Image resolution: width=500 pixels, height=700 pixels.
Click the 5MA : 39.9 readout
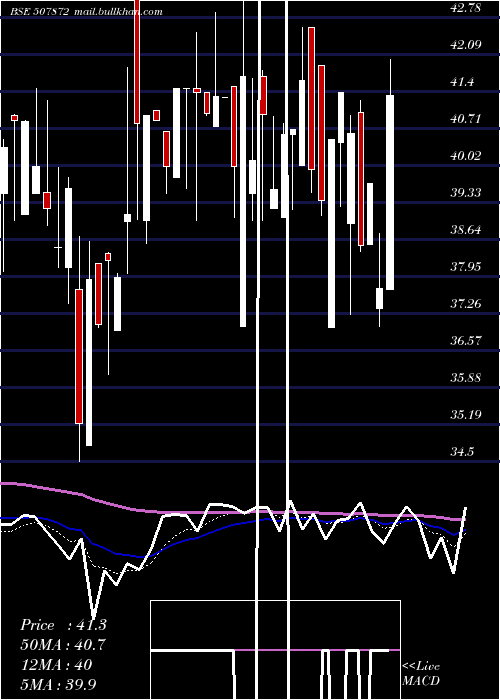pos(58,684)
